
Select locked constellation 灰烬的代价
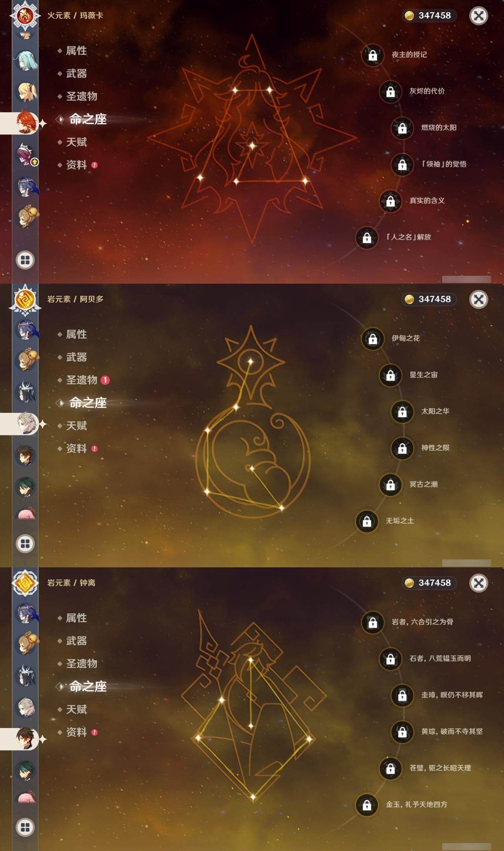pyautogui.click(x=390, y=91)
